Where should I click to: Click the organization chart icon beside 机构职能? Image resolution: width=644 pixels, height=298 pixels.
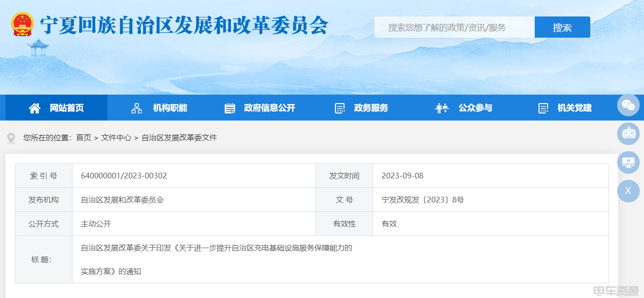click(x=137, y=108)
